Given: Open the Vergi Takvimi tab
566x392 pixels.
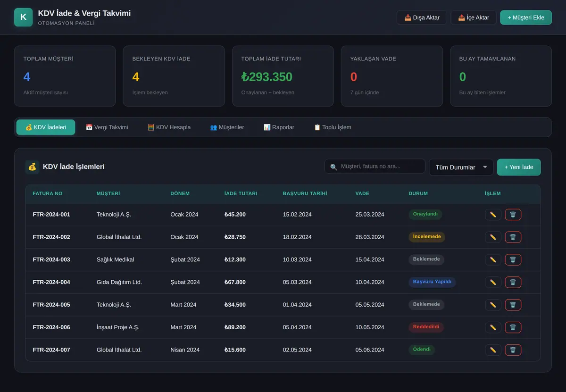Looking at the screenshot, I should pyautogui.click(x=107, y=127).
